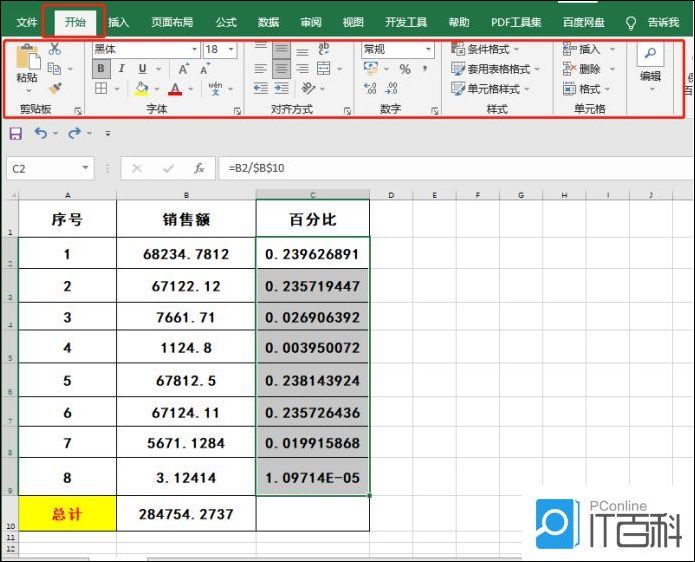Apply the yellow fill color bucket
This screenshot has height=562, width=695.
[142, 89]
